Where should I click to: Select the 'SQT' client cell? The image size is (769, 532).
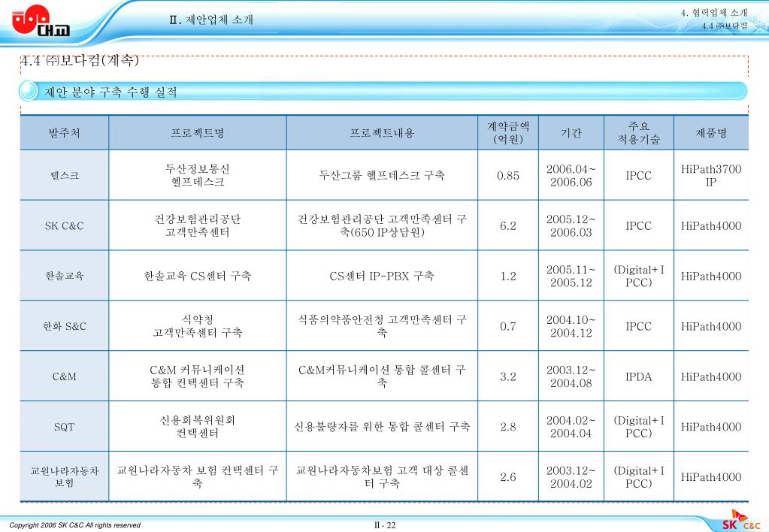[x=64, y=427]
